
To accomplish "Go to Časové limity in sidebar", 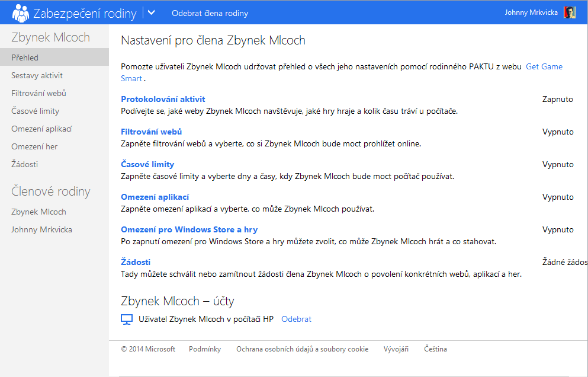I will pos(35,111).
